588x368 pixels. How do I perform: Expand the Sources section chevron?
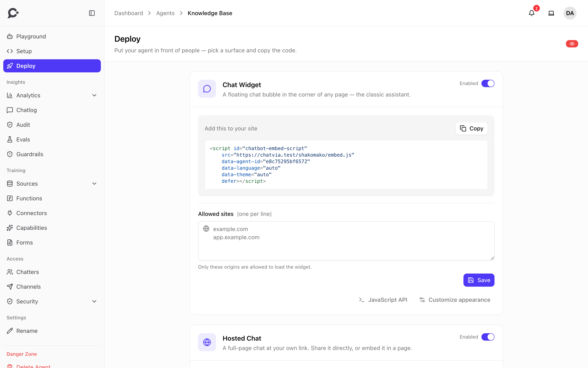(94, 184)
